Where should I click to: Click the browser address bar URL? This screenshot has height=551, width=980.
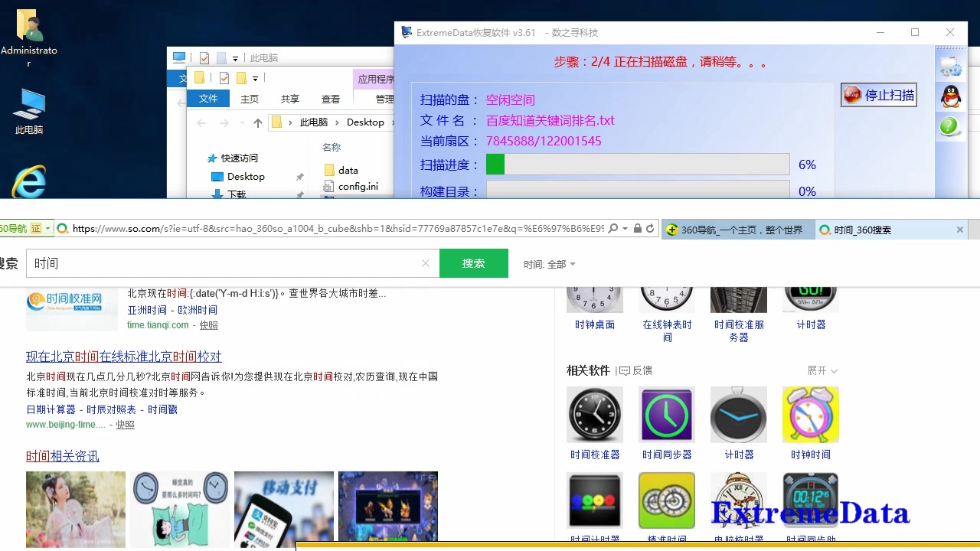(x=338, y=229)
